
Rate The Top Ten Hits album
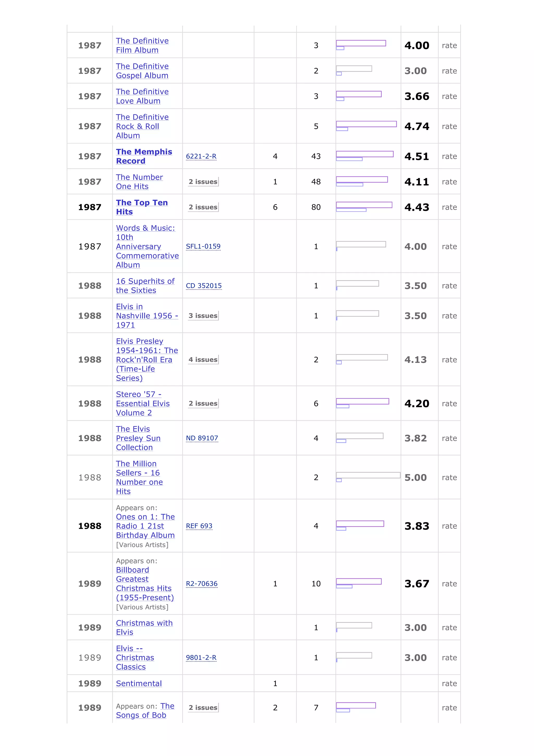tap(449, 207)
